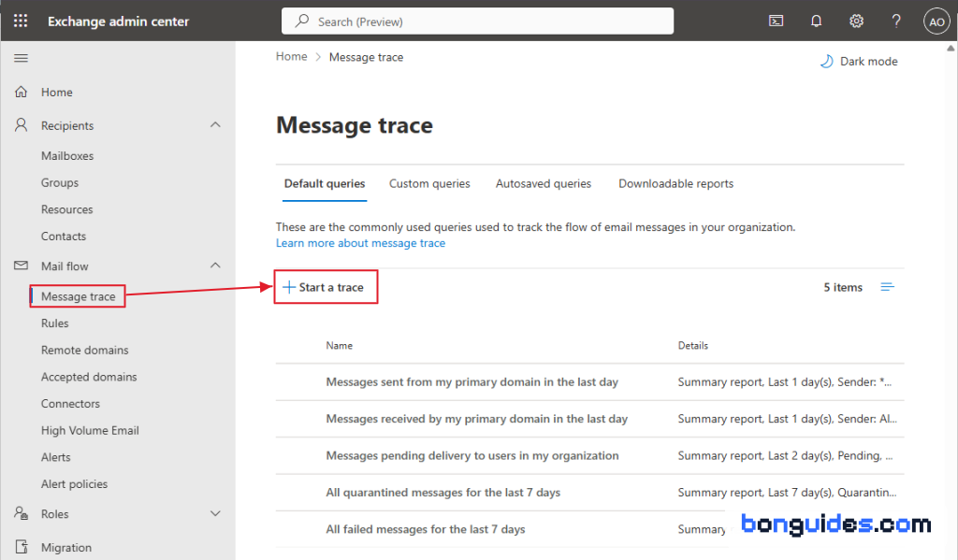958x560 pixels.
Task: Open Remote domains in sidebar
Action: [x=85, y=350]
